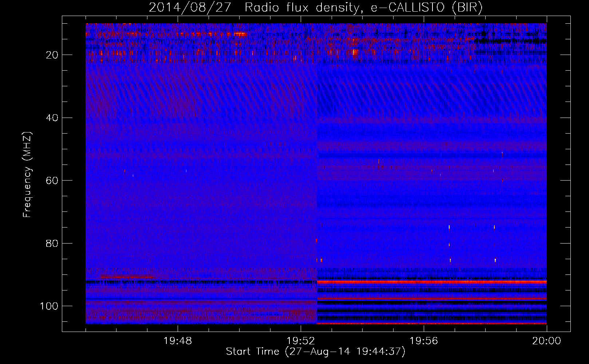Click the "Frequency (MHZ)" axis label
The height and width of the screenshot is (364, 589).
pos(27,175)
